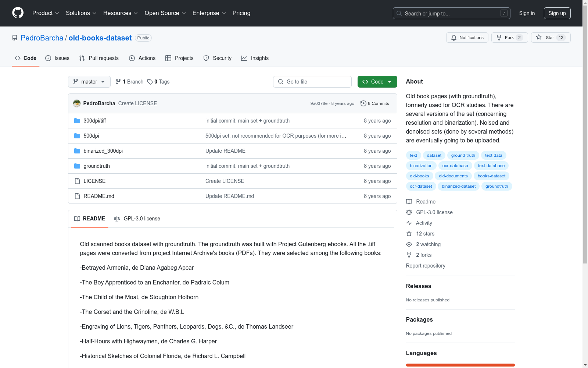Open the Code repository tab
Screen dimensions: 588x368
[x=26, y=58]
